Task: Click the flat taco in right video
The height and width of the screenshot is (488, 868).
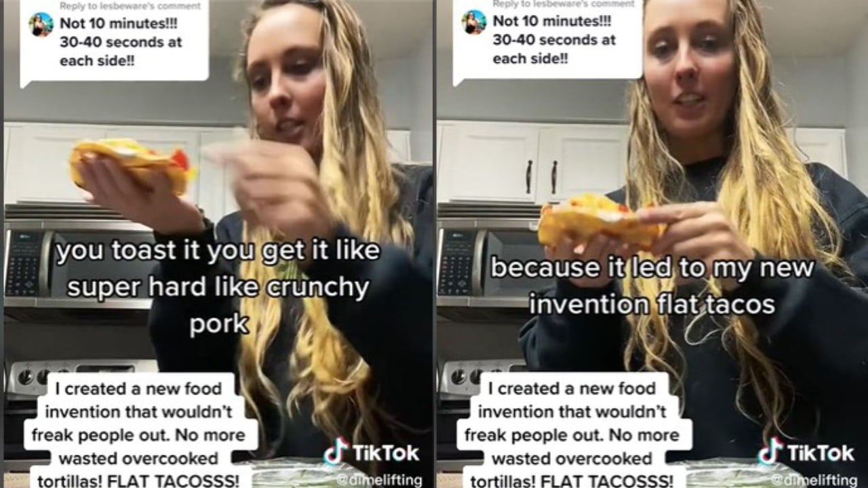Action: 598,221
